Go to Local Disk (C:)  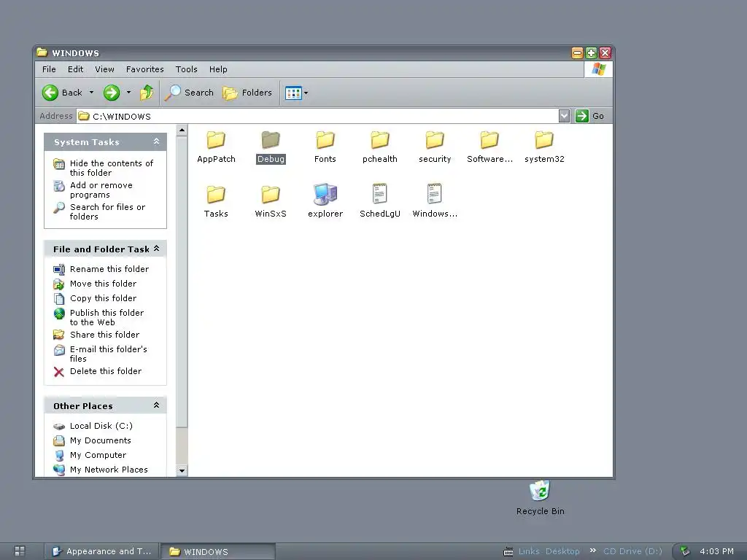point(93,426)
